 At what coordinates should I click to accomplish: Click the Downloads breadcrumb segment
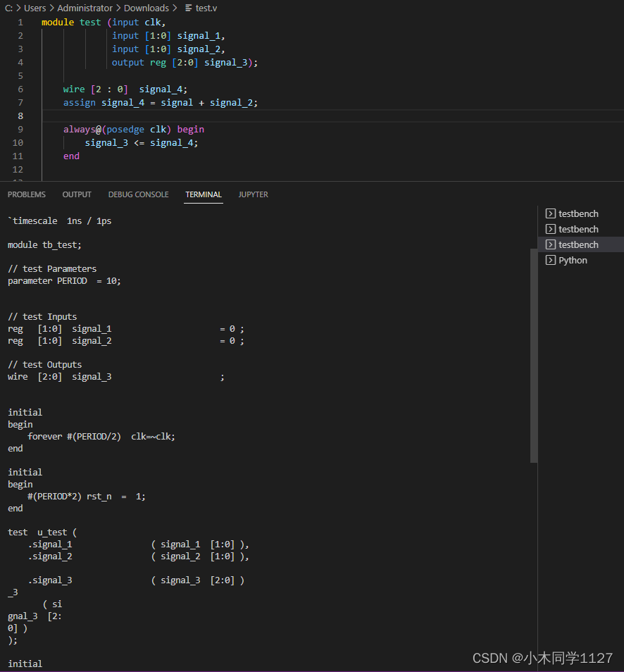coord(146,8)
